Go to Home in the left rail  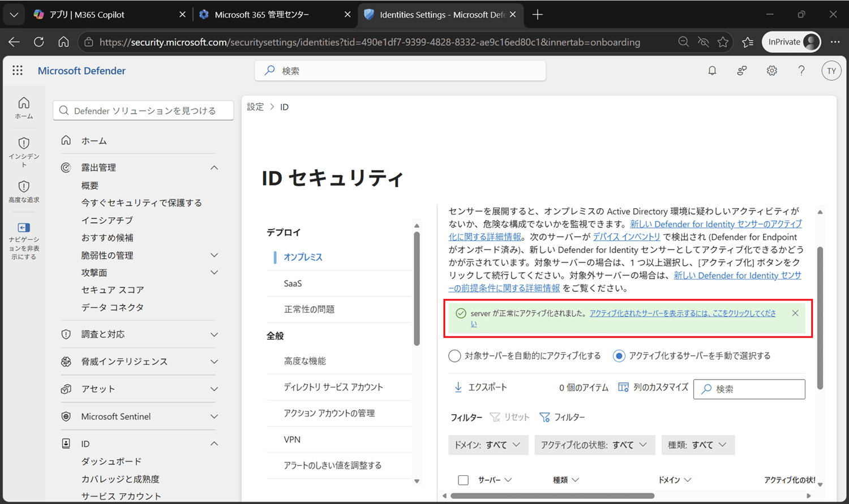point(24,107)
